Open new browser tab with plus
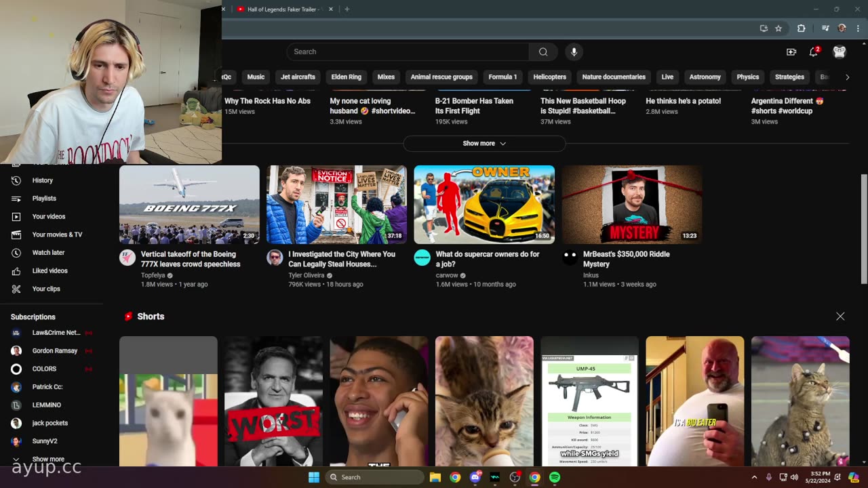Screen dimensions: 868x488 tap(347, 9)
